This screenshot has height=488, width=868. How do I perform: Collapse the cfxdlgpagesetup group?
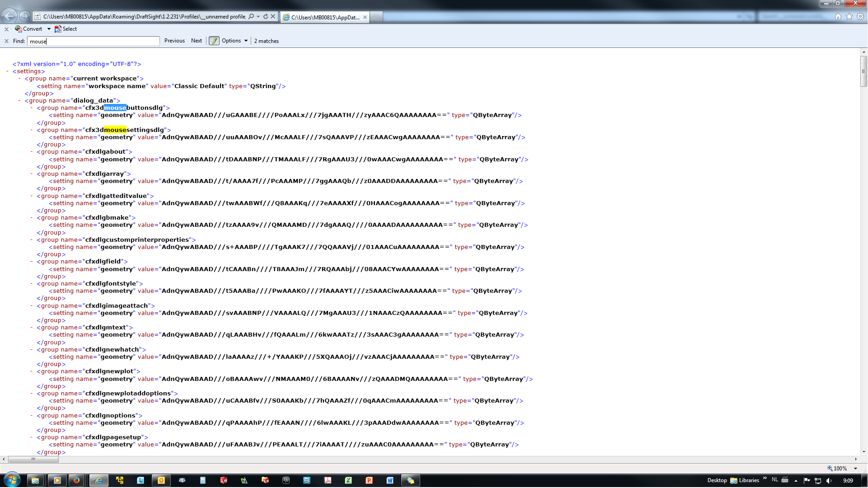(32, 437)
